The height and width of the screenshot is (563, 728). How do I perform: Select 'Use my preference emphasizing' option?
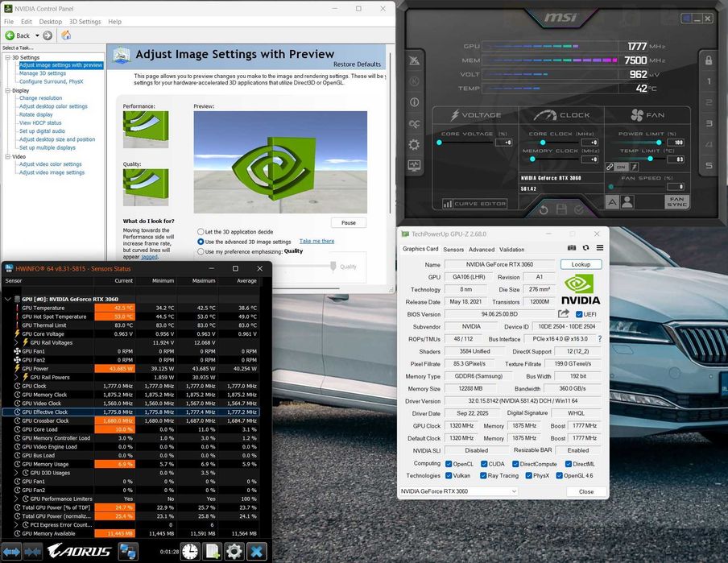pos(201,251)
